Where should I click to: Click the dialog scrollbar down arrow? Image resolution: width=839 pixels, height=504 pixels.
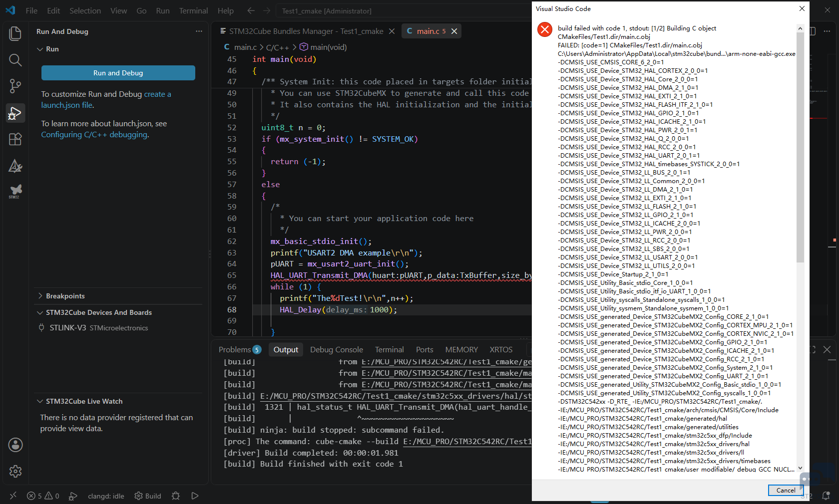click(x=800, y=468)
